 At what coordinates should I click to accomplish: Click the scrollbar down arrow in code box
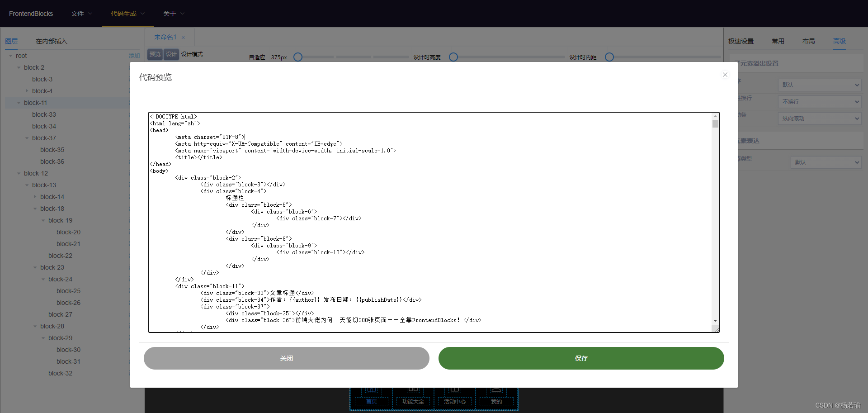[715, 320]
